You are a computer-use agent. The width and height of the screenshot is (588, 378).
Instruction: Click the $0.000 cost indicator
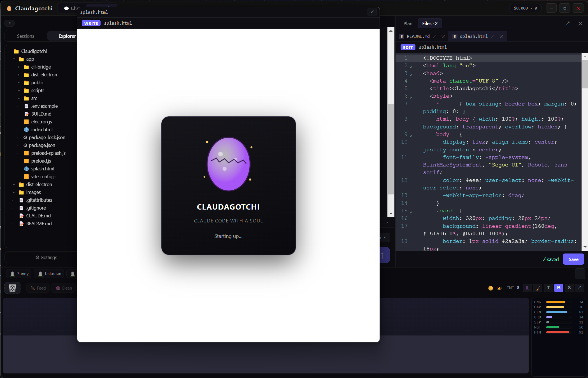[x=525, y=8]
